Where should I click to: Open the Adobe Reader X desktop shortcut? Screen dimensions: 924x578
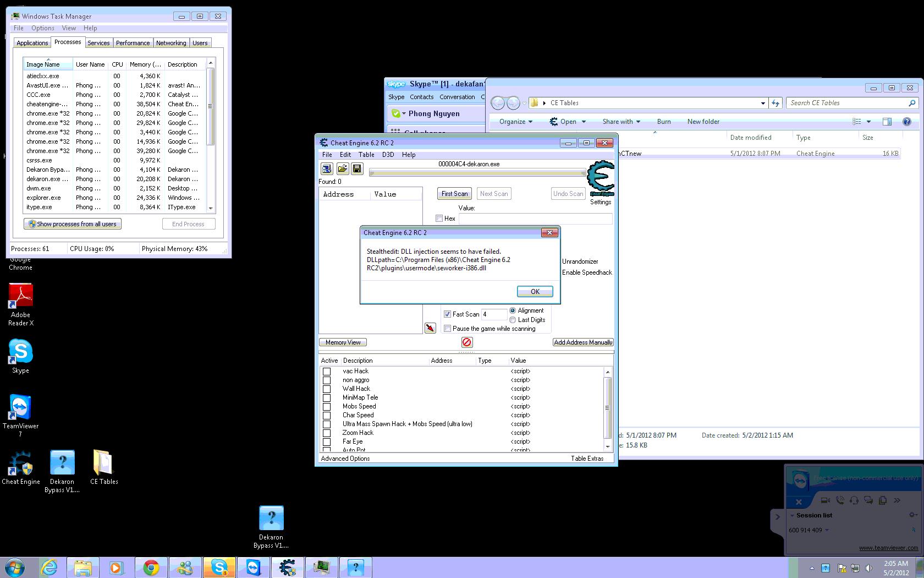tap(20, 304)
